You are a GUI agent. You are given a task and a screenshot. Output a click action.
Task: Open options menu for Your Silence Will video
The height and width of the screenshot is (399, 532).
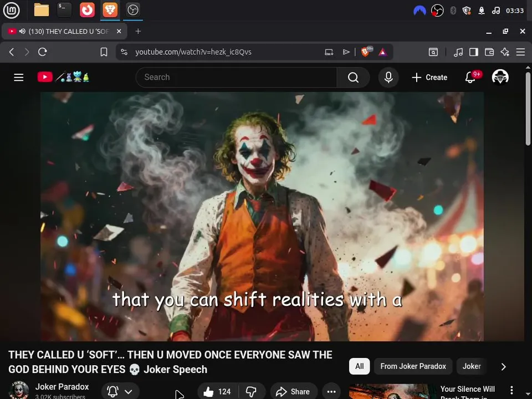tap(511, 390)
